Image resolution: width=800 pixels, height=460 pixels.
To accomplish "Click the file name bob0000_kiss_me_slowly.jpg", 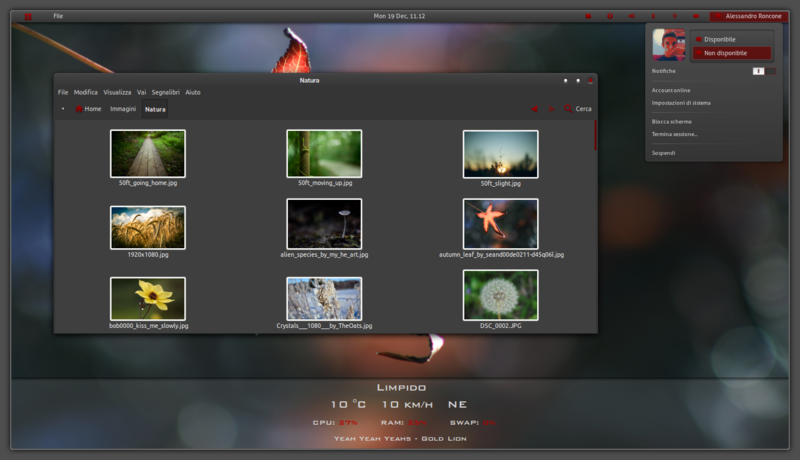I will pos(148,325).
